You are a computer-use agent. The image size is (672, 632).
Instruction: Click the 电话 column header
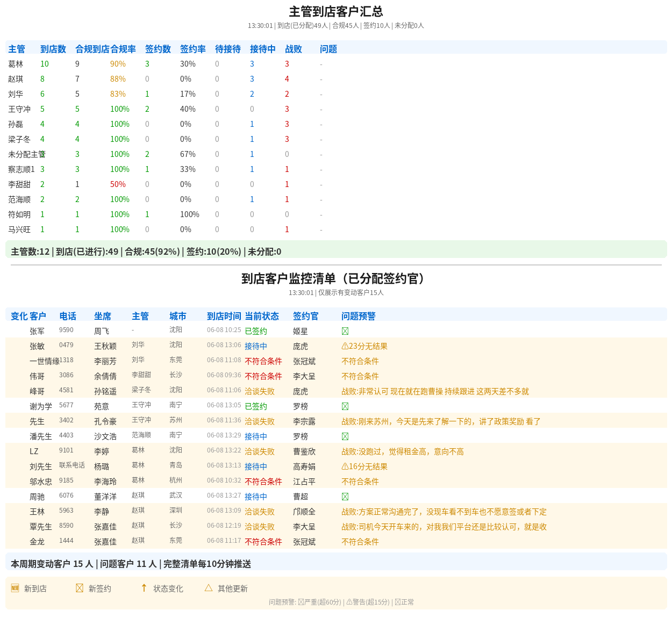[x=68, y=316]
